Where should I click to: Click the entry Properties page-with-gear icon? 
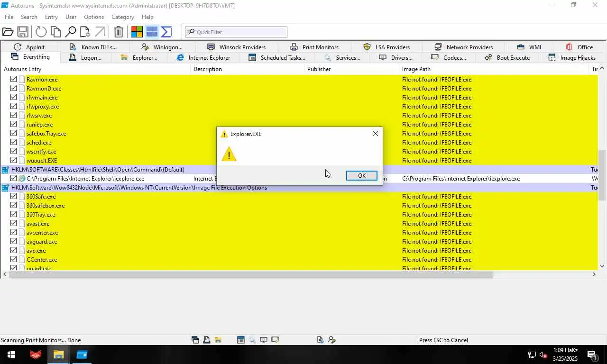click(85, 32)
